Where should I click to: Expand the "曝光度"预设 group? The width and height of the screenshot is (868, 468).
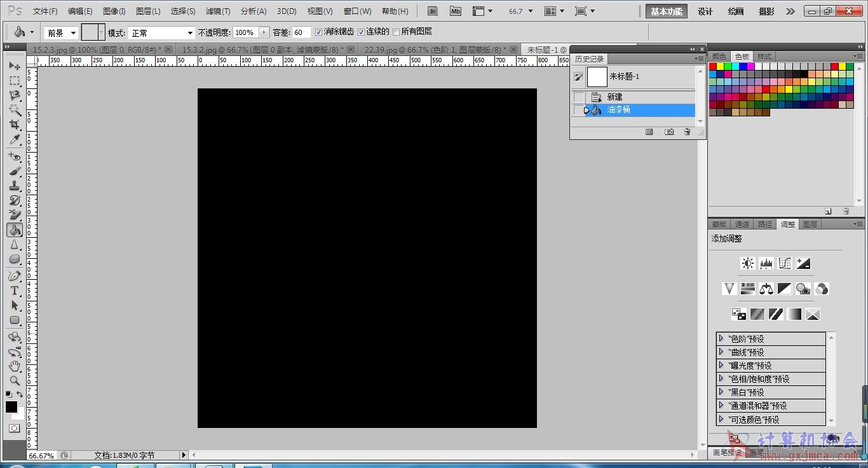pos(721,365)
